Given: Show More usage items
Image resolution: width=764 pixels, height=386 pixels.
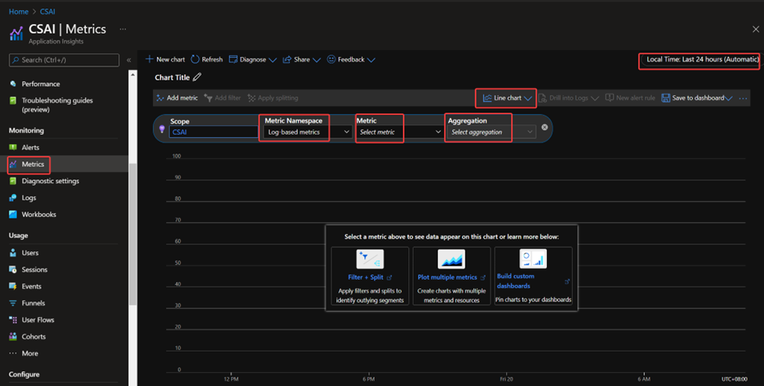Looking at the screenshot, I should [29, 353].
